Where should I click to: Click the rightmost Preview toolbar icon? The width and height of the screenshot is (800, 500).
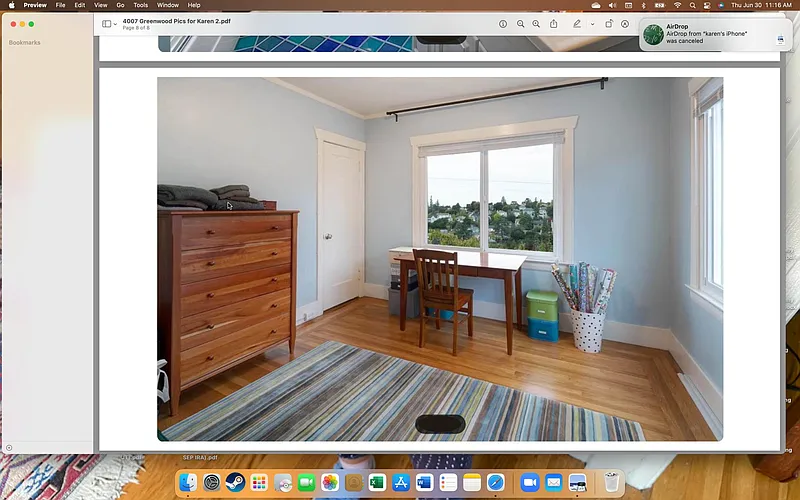click(625, 24)
